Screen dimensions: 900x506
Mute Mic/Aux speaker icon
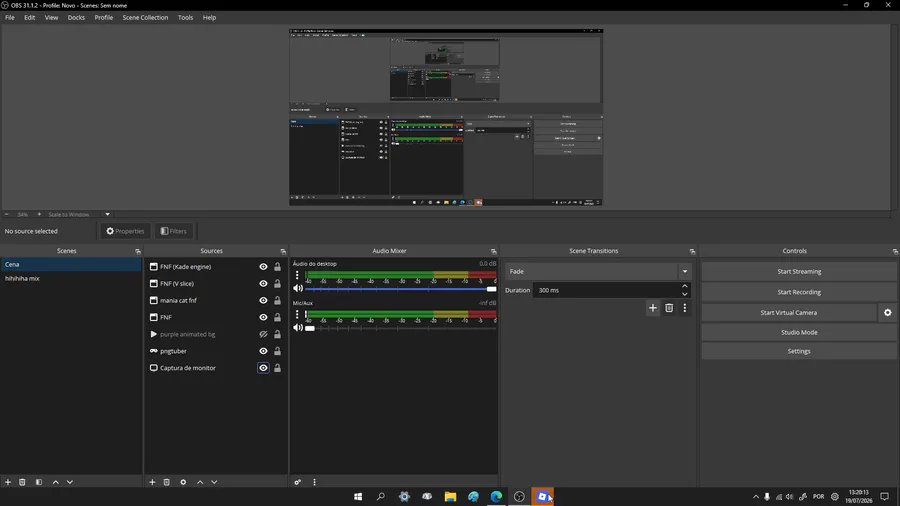[298, 328]
